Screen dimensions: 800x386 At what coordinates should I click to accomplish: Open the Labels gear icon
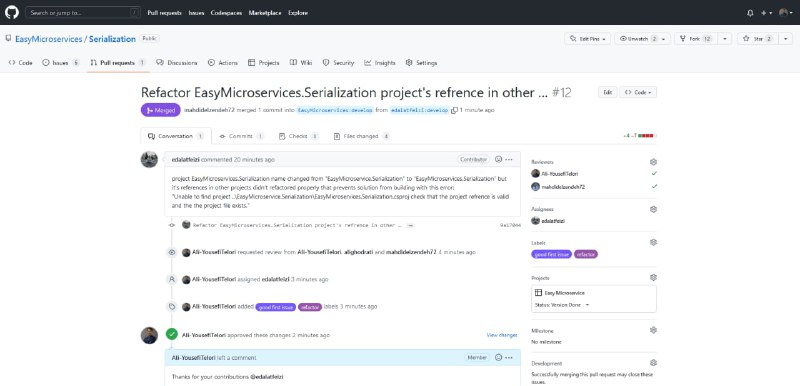(653, 242)
